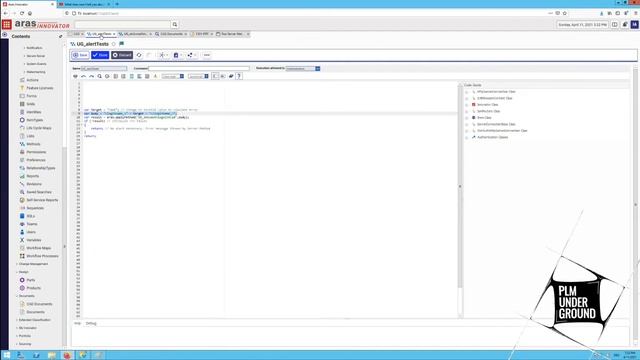
Task: Click into the Name input field
Action: pos(104,69)
